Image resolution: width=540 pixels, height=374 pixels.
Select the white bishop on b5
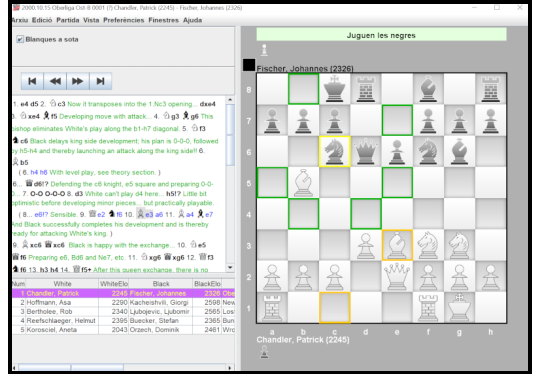tap(303, 183)
